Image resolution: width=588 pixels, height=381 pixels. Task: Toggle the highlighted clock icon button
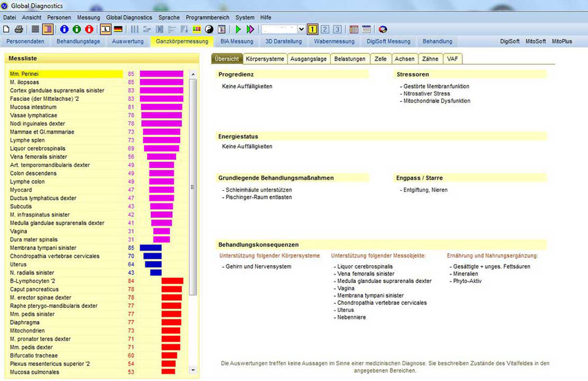coord(105,29)
